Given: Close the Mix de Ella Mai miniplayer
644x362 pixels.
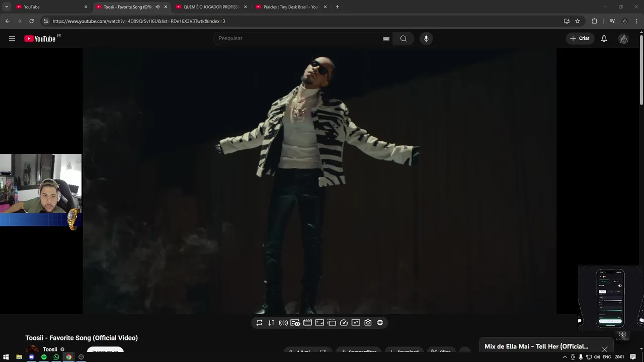Looking at the screenshot, I should (604, 349).
